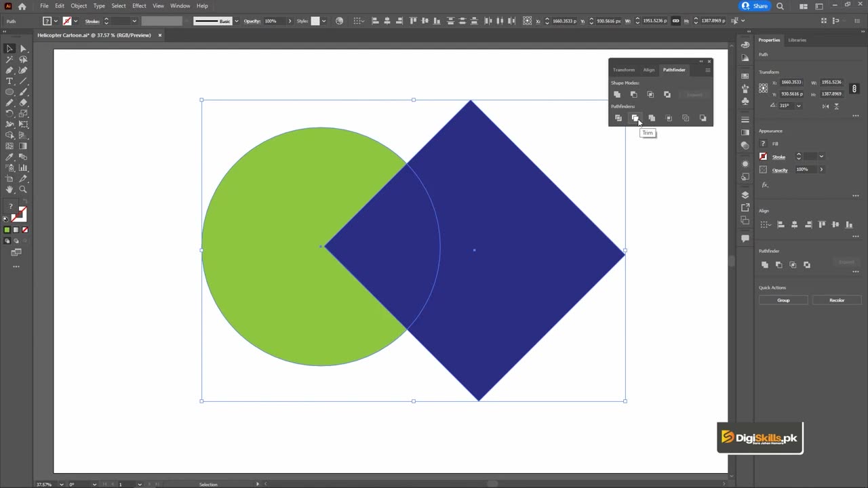Set paint mode to None

tap(25, 230)
